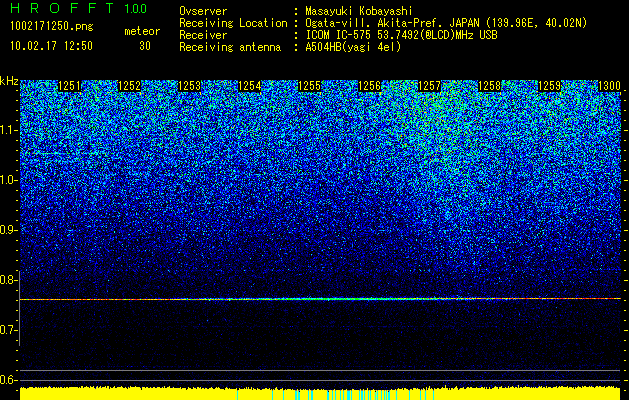
Task: Click the 1254 time marker
Action: coord(250,86)
